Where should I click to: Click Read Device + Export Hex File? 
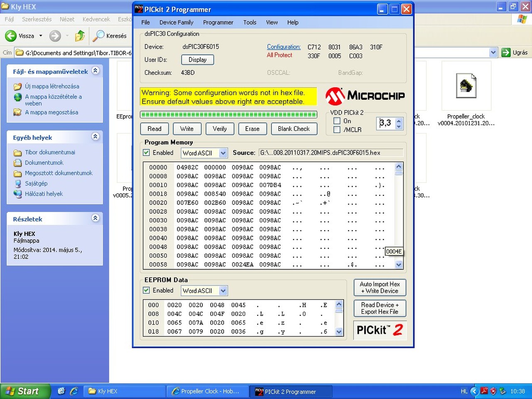(380, 308)
